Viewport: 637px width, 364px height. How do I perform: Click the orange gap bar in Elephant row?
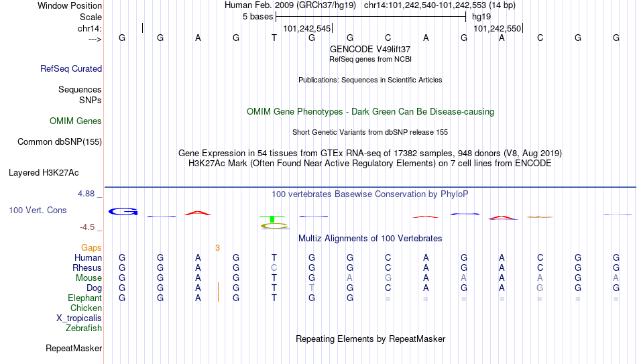tap(218, 298)
